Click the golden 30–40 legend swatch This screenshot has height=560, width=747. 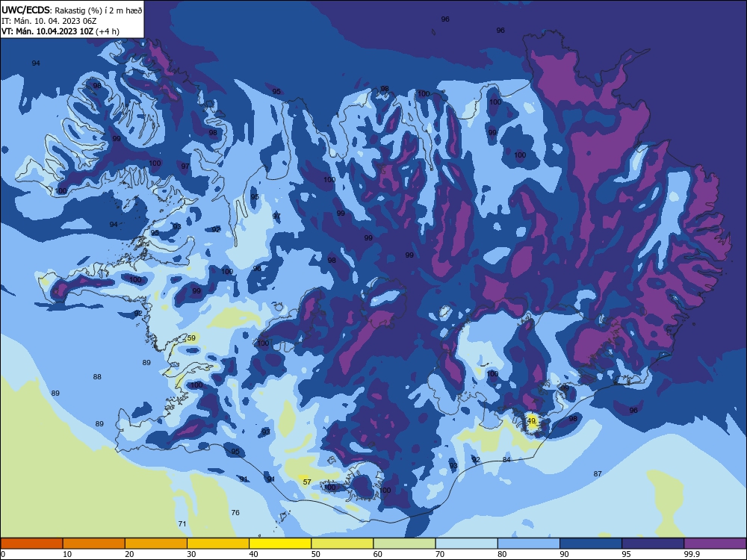(x=218, y=544)
